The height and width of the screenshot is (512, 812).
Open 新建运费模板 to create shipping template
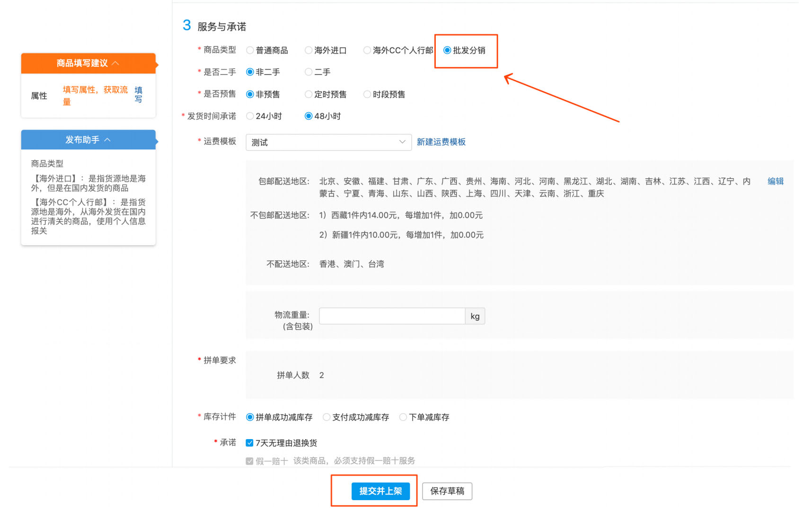(441, 142)
